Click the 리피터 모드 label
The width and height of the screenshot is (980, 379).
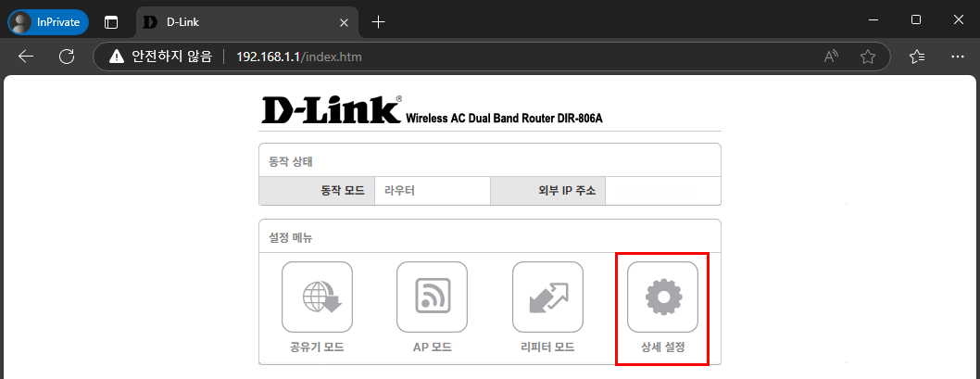pyautogui.click(x=548, y=347)
